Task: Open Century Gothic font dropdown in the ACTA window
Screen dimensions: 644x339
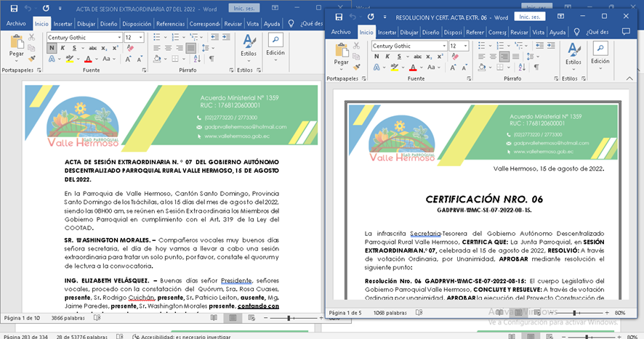Action: point(118,37)
